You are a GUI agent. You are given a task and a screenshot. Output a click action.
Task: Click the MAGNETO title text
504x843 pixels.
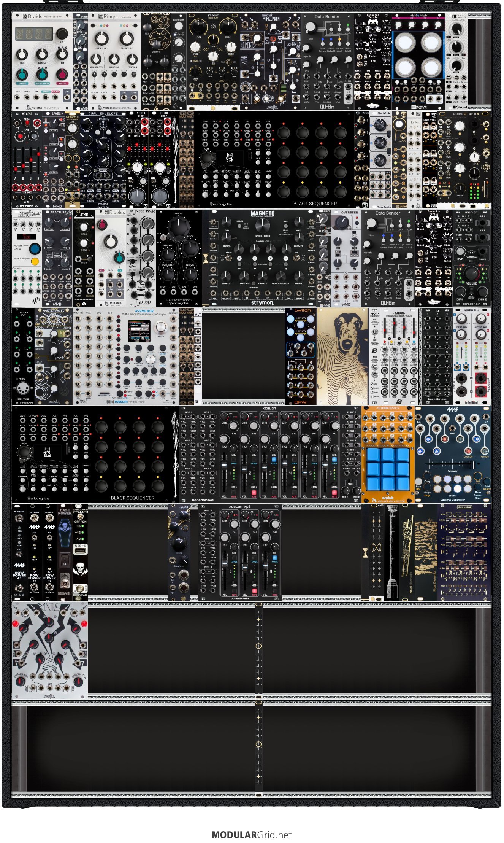[262, 213]
